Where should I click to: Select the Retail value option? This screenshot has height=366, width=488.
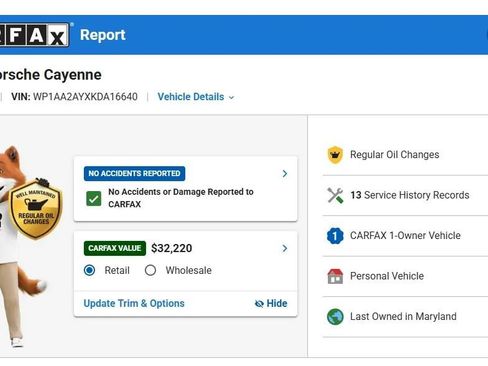click(90, 270)
